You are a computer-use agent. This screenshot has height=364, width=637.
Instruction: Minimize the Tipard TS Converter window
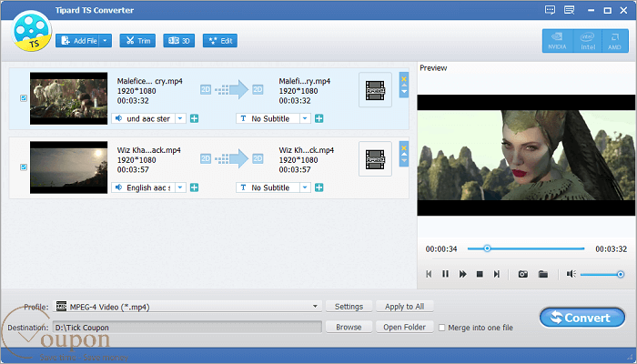(591, 11)
